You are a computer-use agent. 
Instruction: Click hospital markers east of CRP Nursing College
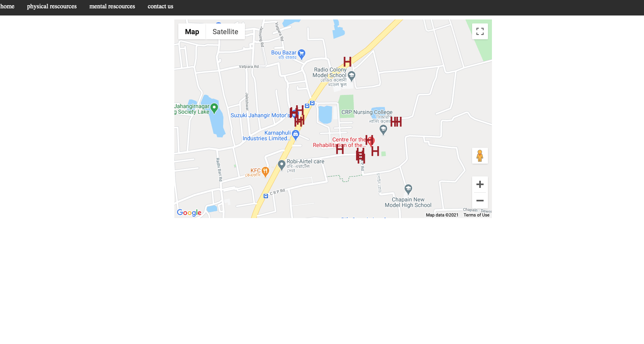tap(396, 122)
